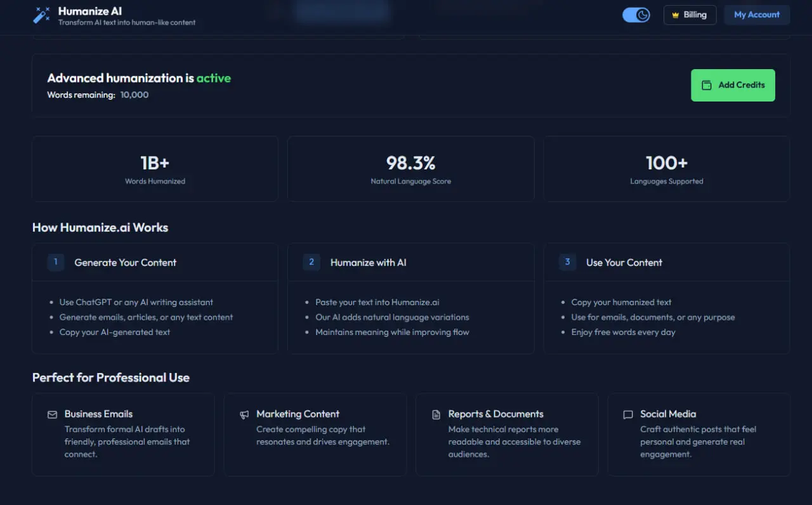812x505 pixels.
Task: Click the document icon beside Reports & Documents
Action: click(436, 415)
